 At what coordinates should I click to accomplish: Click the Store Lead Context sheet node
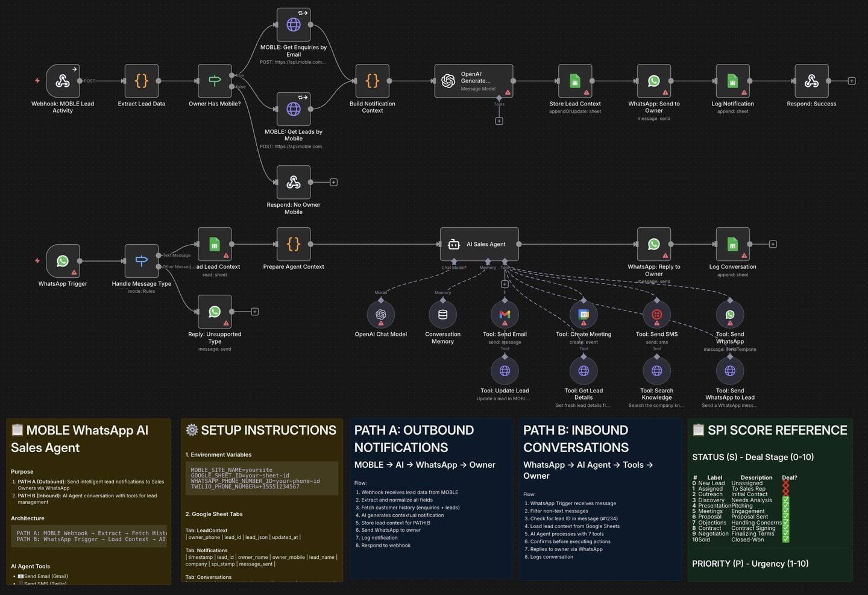point(575,81)
